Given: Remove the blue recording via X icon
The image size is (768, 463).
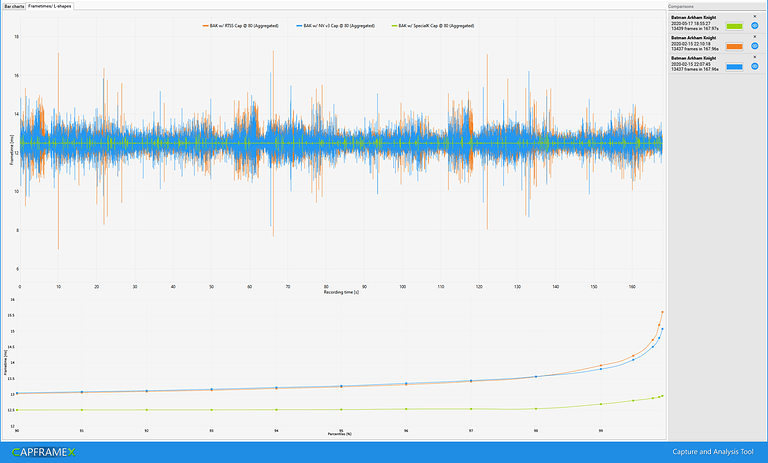Looking at the screenshot, I should (755, 57).
